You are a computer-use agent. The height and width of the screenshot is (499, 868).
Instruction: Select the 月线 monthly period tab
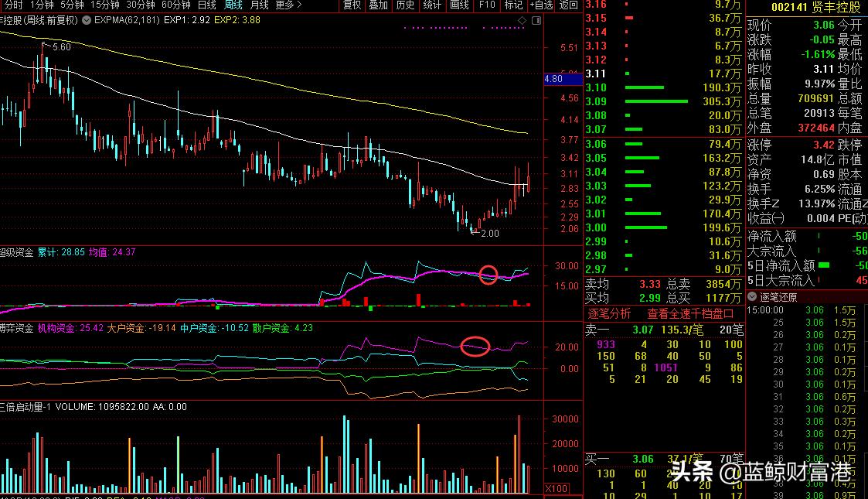259,5
